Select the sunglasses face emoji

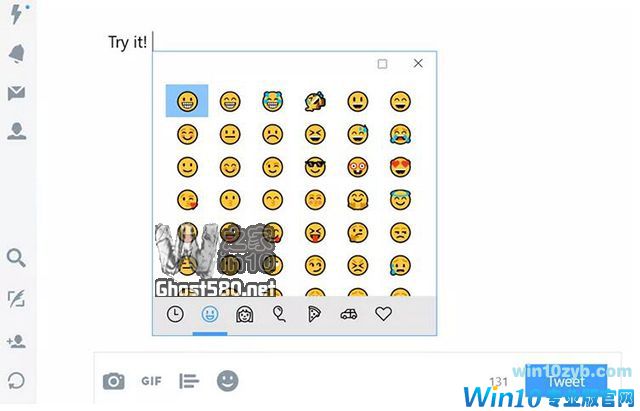(x=315, y=167)
